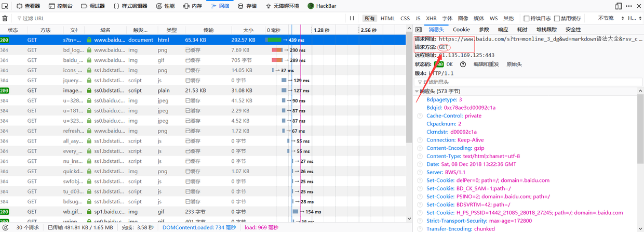Image resolution: width=644 pixels, height=232 pixels.
Task: Open help icon beside Strict-Transport-Security header
Action: point(420,221)
